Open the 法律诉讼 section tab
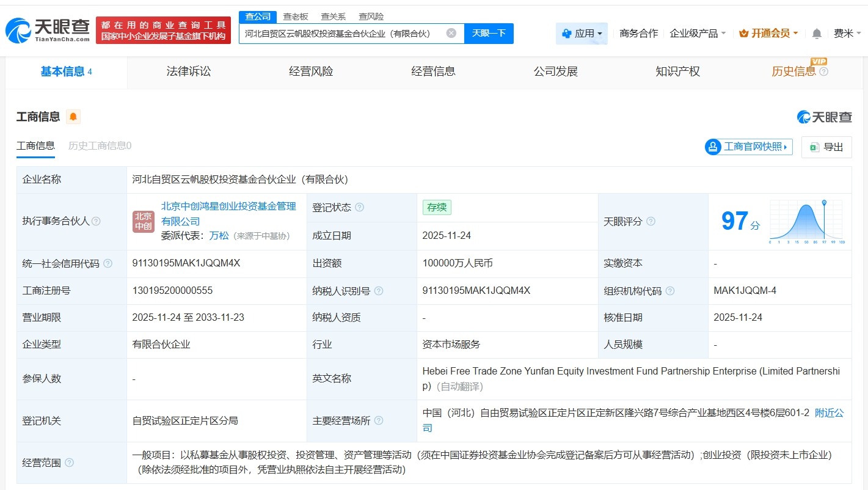The width and height of the screenshot is (868, 490). [188, 71]
